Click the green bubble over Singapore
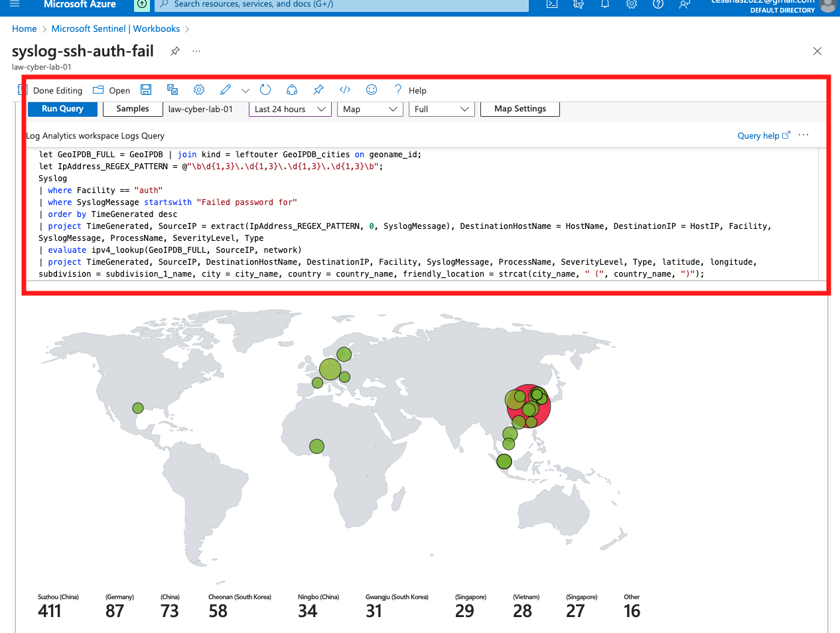Screen dimensions: 840x633 [504, 461]
